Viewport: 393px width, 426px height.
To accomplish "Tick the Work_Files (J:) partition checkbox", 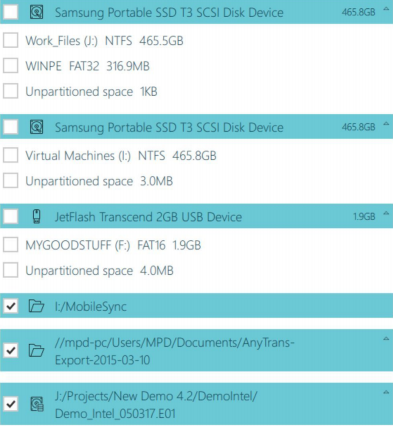I will 10,41.
